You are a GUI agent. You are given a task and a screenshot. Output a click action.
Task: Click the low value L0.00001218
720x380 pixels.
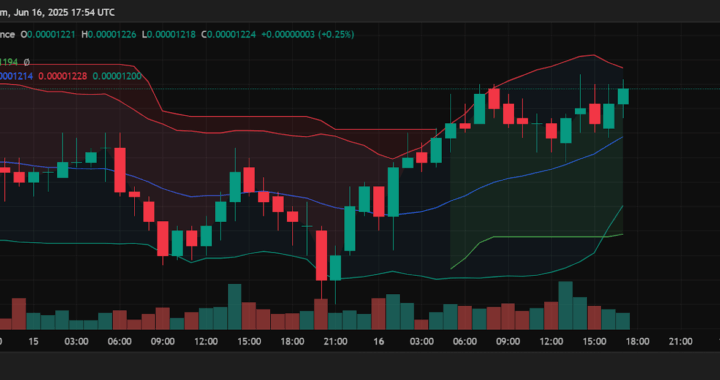pyautogui.click(x=169, y=34)
